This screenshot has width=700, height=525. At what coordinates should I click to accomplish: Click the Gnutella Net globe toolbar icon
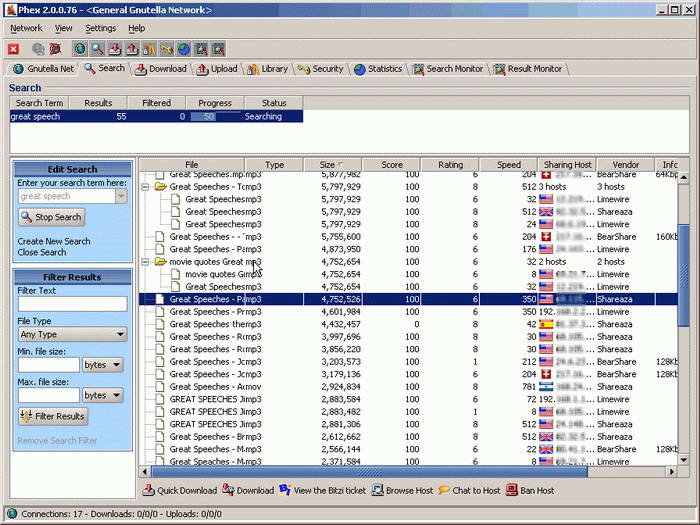[80, 49]
